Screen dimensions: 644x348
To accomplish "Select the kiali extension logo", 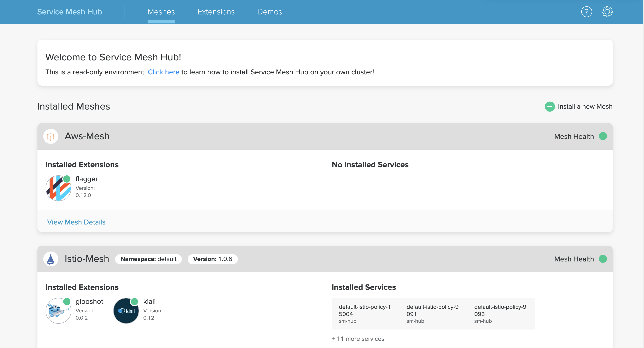I will coord(126,311).
